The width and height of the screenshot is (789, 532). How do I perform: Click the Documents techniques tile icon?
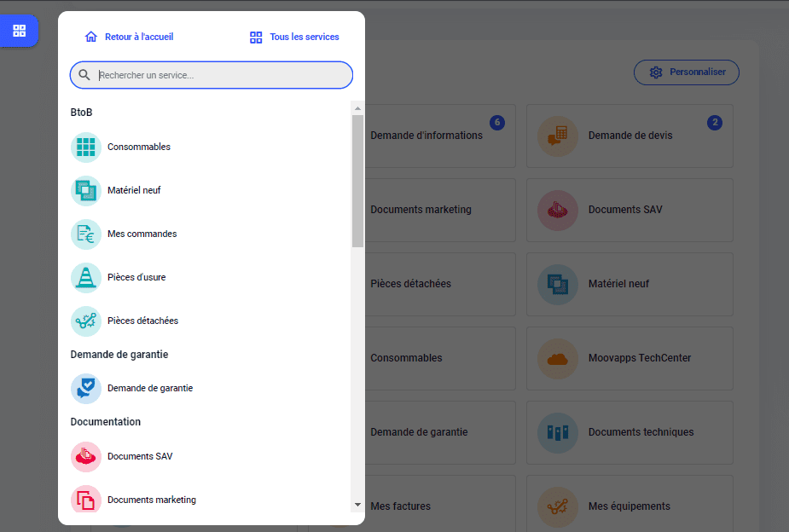557,432
